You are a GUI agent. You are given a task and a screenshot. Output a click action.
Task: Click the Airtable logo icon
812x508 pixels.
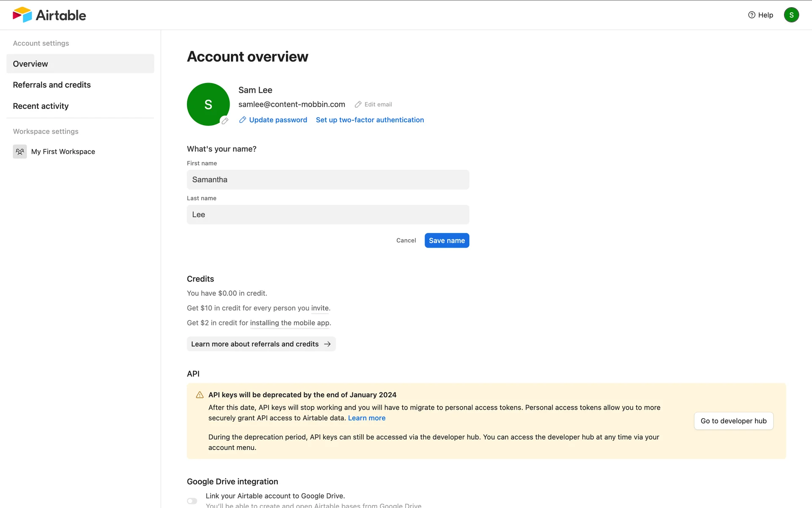[22, 15]
